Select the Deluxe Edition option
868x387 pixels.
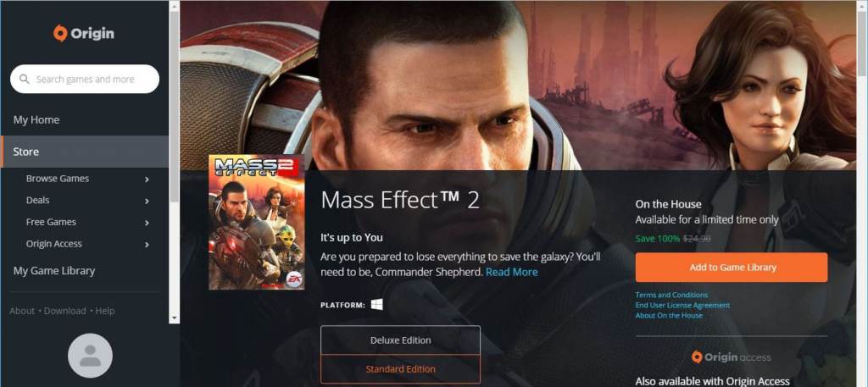(400, 340)
